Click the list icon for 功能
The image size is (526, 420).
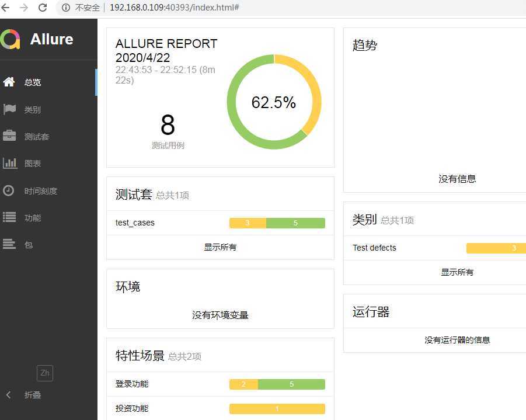pyautogui.click(x=9, y=217)
